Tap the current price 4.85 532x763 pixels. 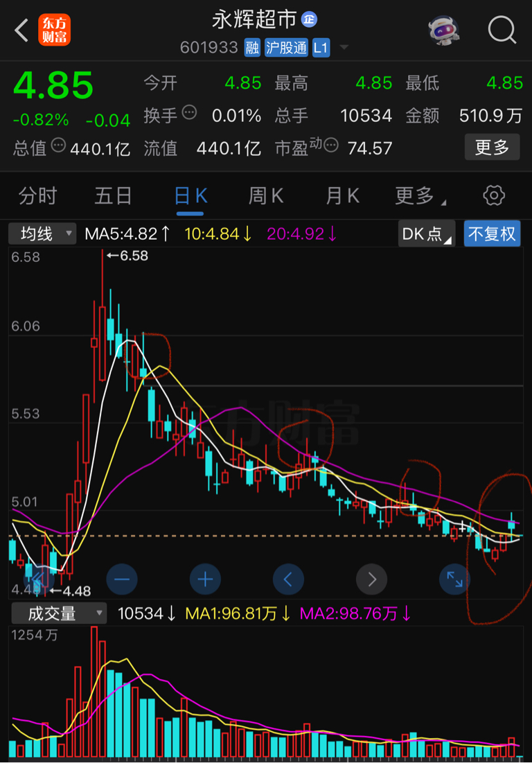pyautogui.click(x=53, y=86)
